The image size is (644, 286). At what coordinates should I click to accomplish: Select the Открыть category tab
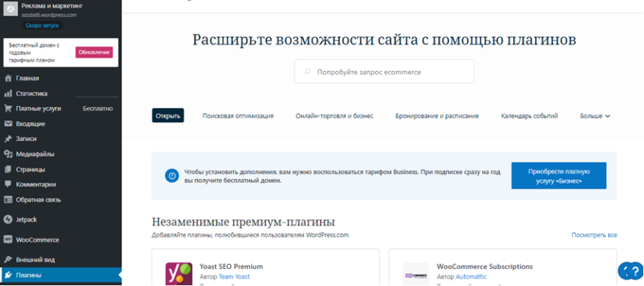pyautogui.click(x=168, y=116)
